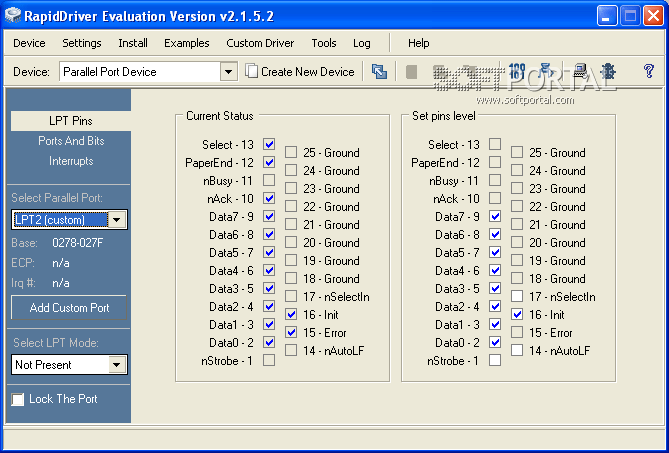Viewport: 669px width, 453px height.
Task: Toggle 24 - Ground in Set pins level
Action: 517,170
